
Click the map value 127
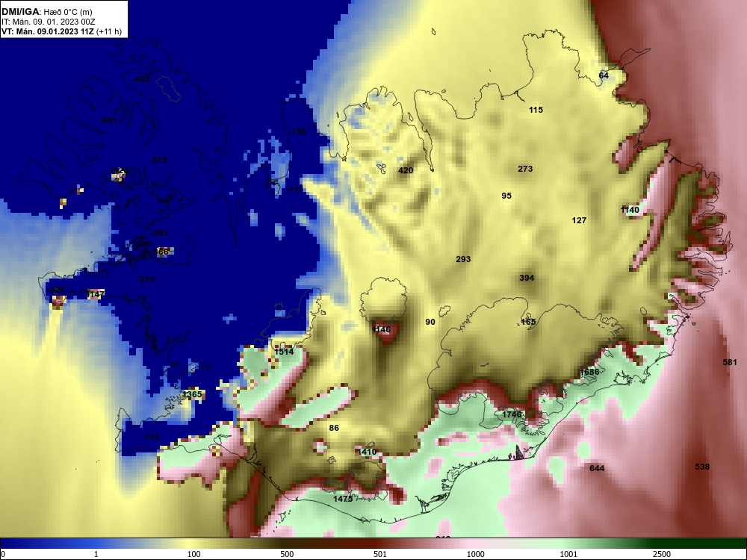point(579,220)
